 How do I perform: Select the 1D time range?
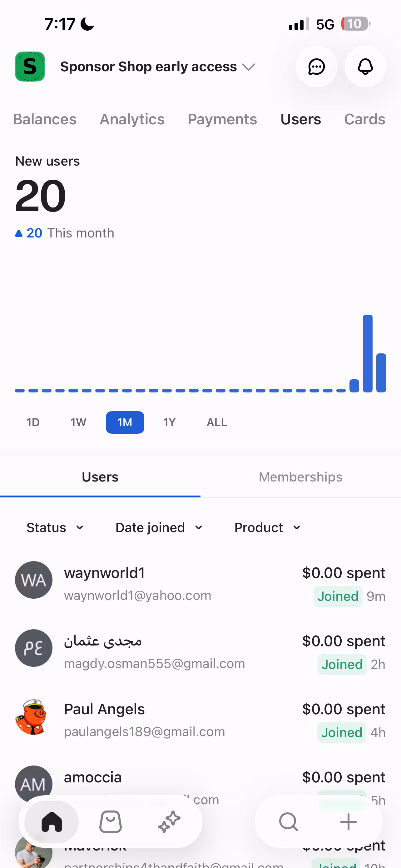tap(33, 422)
